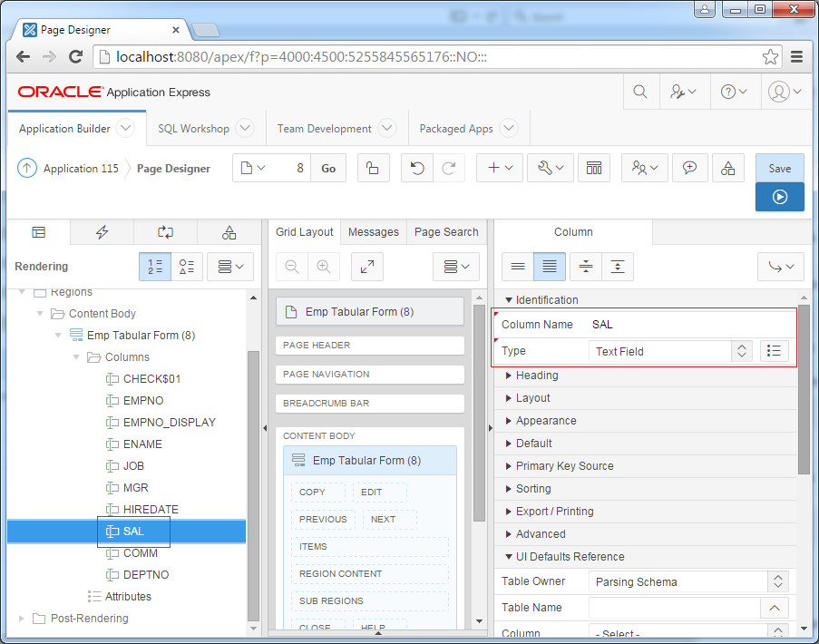Image resolution: width=819 pixels, height=644 pixels.
Task: Undo the last change
Action: [417, 168]
